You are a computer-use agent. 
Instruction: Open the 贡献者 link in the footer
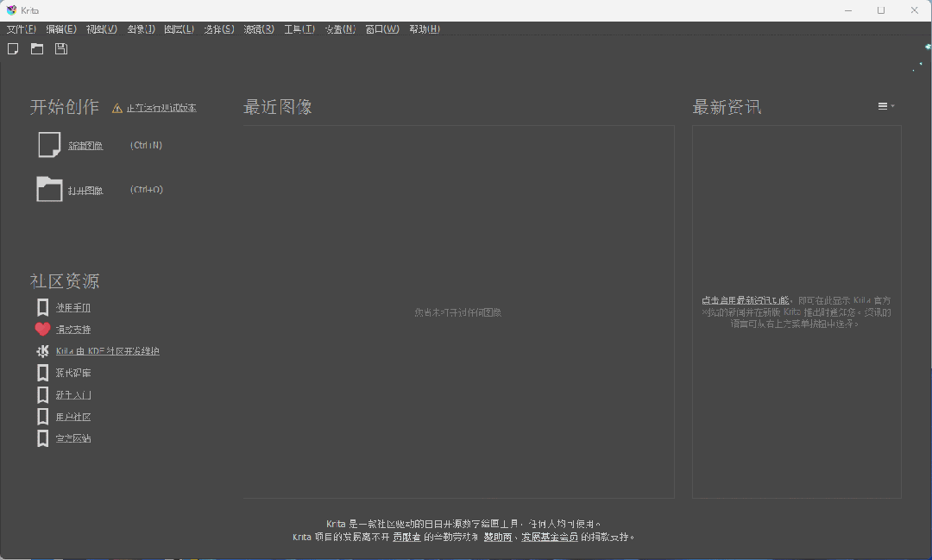pyautogui.click(x=406, y=537)
